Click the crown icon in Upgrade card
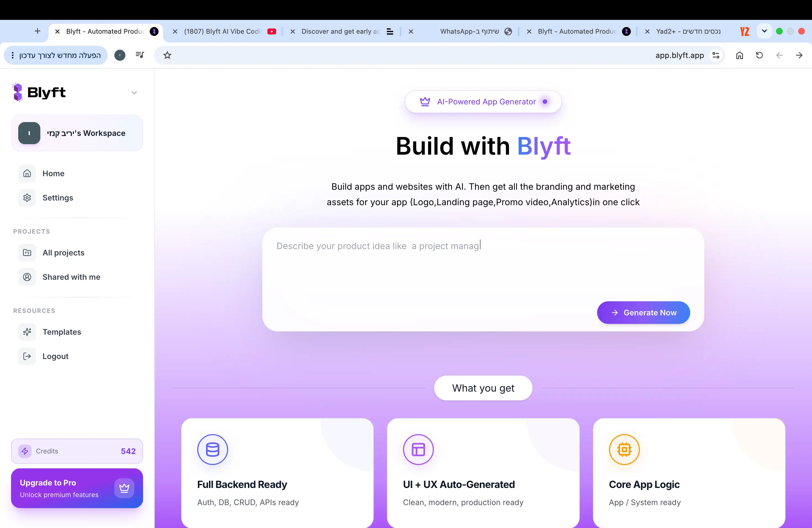This screenshot has height=528, width=812. [x=124, y=488]
